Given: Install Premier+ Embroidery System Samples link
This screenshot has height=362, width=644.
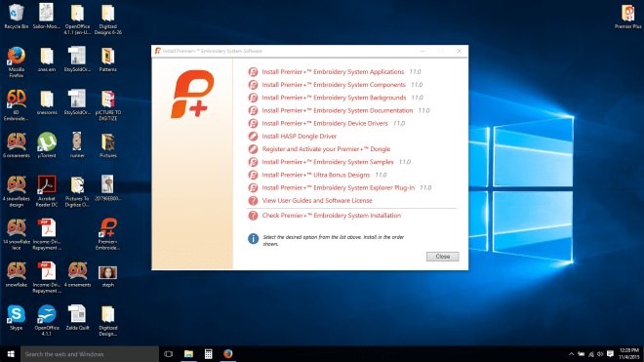Looking at the screenshot, I should click(328, 162).
